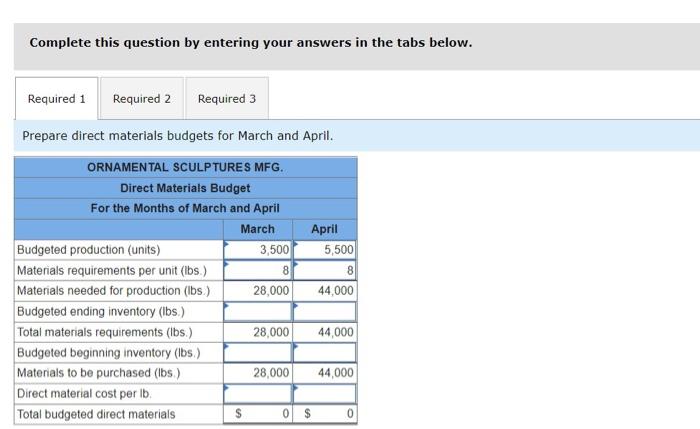Screen dimensions: 700x429
Task: Open Budgeted beginning inventory row label dropdown
Action: coord(119,353)
